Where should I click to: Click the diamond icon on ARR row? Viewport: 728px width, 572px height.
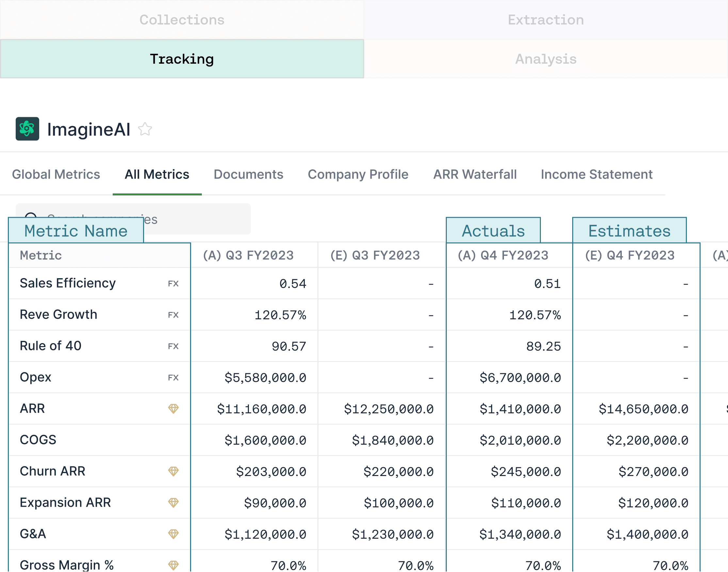pyautogui.click(x=173, y=408)
